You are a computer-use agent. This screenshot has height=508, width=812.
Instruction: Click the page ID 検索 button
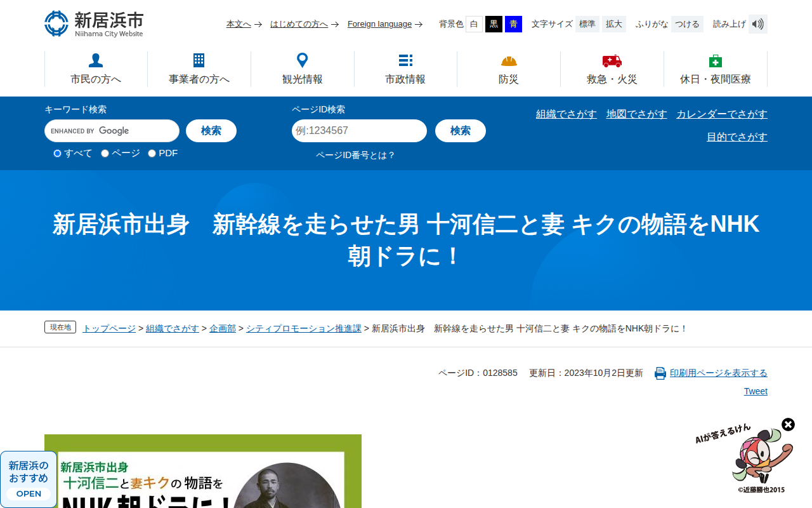(x=461, y=131)
